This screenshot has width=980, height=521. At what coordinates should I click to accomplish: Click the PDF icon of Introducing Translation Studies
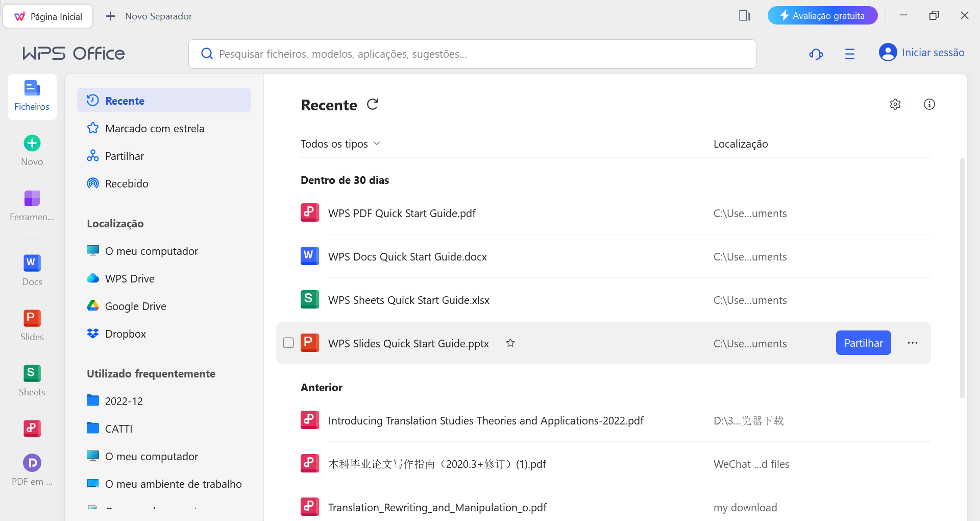tap(310, 420)
